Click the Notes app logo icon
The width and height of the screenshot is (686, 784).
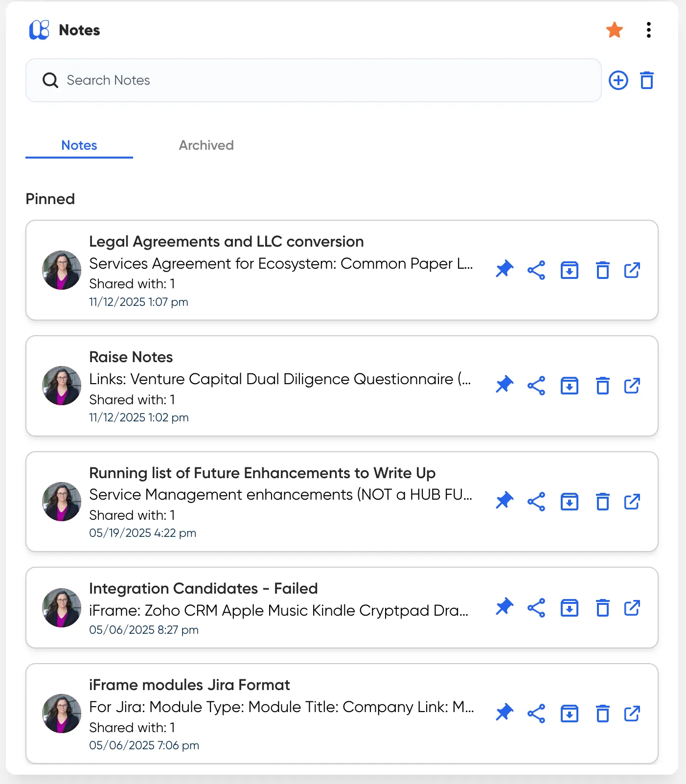coord(39,30)
